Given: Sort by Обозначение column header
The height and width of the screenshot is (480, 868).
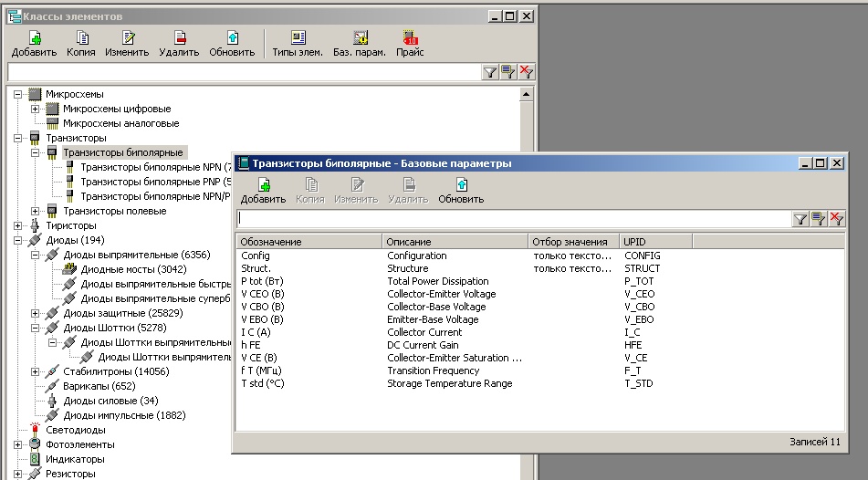Looking at the screenshot, I should tap(309, 242).
